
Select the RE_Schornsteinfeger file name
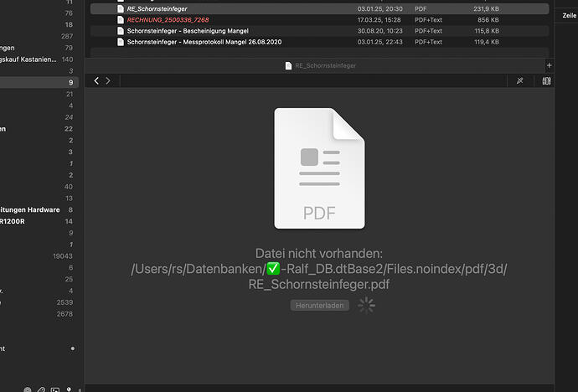(x=157, y=9)
